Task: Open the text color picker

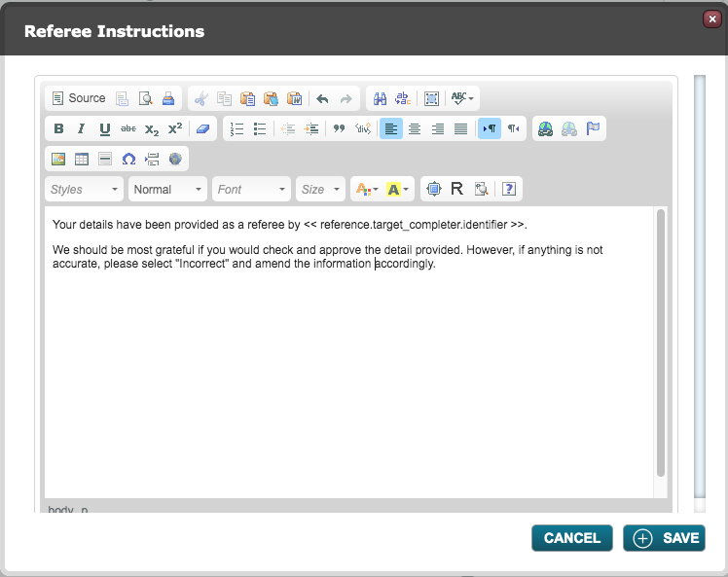Action: tap(367, 190)
